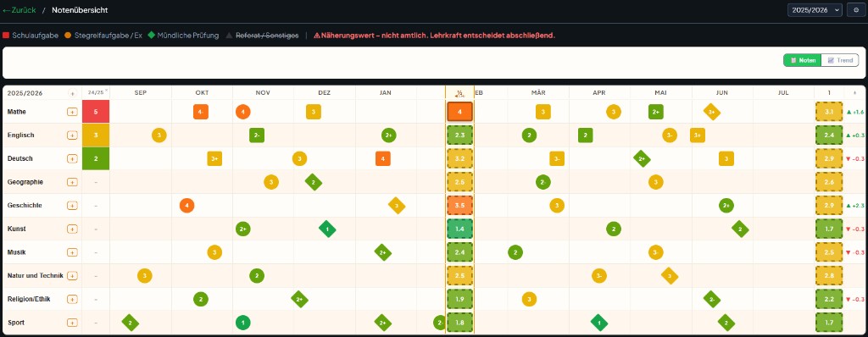Switch to the Noten view tab
This screenshot has height=337, width=868.
pos(802,60)
